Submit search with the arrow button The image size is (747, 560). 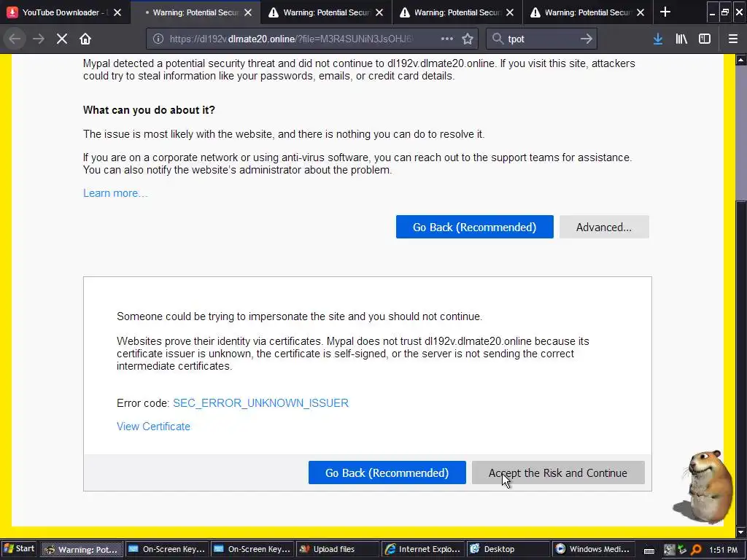pyautogui.click(x=587, y=39)
